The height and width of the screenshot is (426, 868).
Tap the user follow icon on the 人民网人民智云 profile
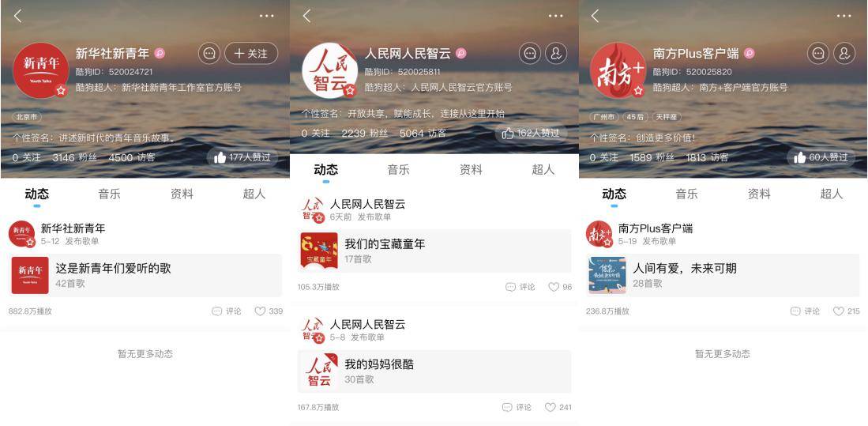point(556,53)
